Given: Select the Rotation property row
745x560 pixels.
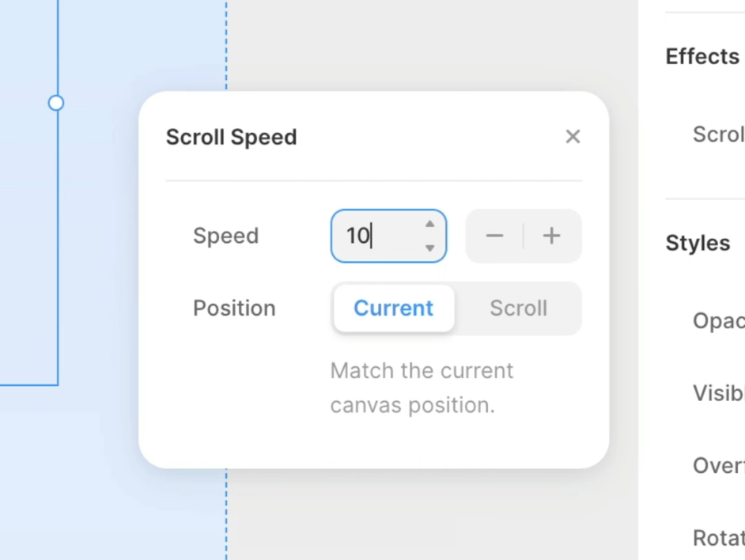Looking at the screenshot, I should coord(718,539).
